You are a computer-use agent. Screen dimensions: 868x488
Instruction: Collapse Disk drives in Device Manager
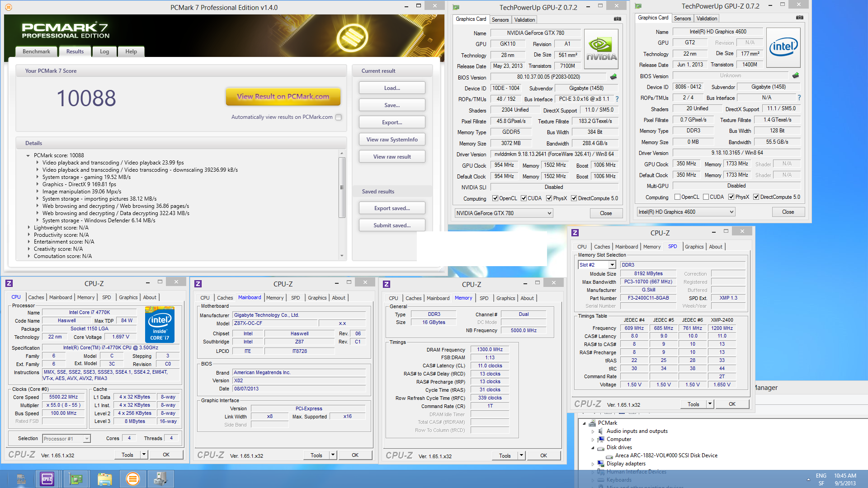pyautogui.click(x=593, y=447)
